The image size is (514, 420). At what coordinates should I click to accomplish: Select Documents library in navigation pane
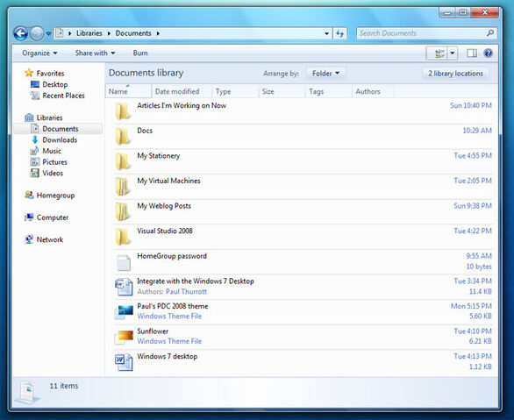point(59,129)
